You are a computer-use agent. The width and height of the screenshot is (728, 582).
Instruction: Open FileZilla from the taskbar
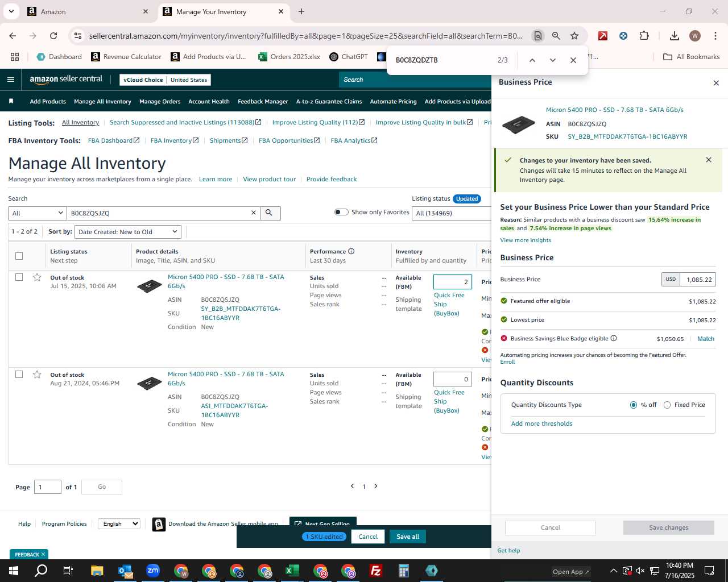376,571
